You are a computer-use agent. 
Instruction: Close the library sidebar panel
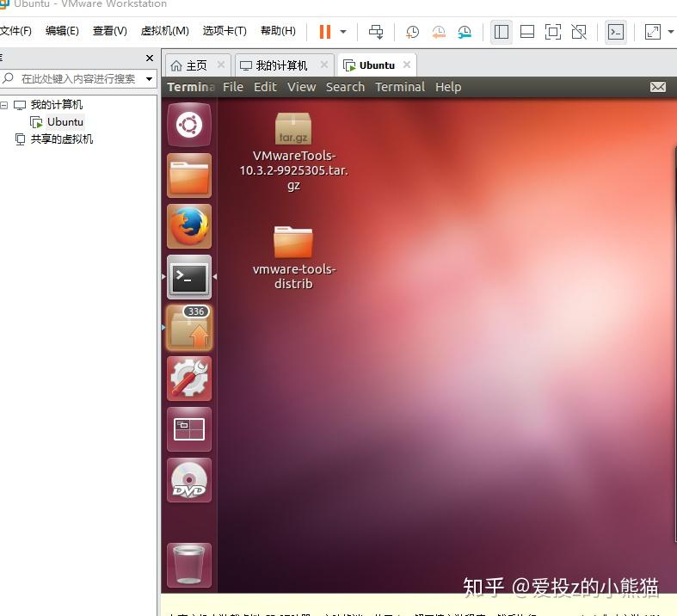tap(150, 58)
